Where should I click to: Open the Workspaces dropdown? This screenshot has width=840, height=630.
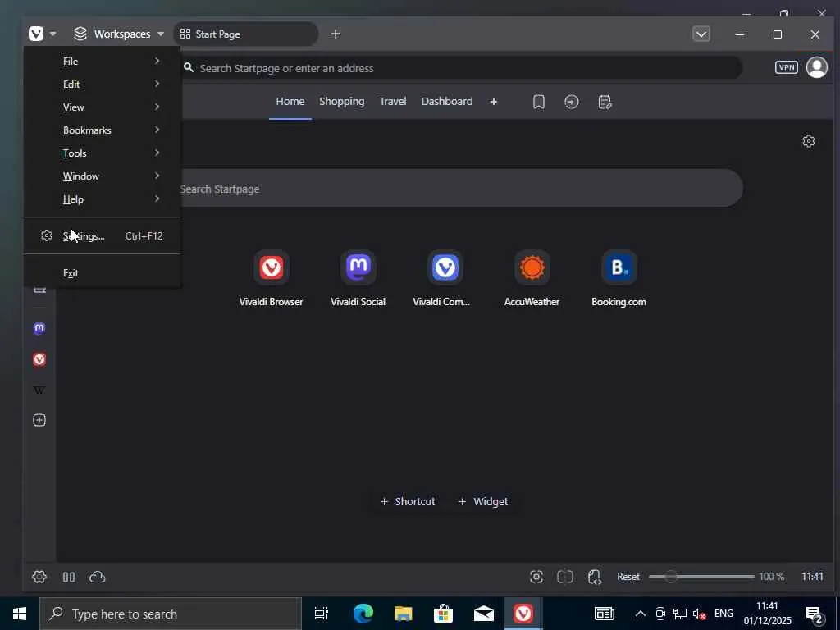pos(118,34)
